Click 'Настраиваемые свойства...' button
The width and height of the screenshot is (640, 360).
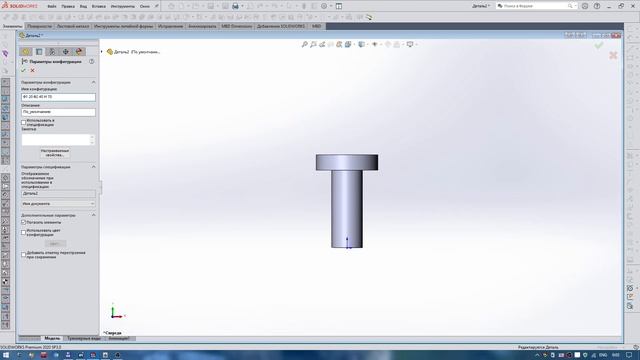(x=55, y=153)
